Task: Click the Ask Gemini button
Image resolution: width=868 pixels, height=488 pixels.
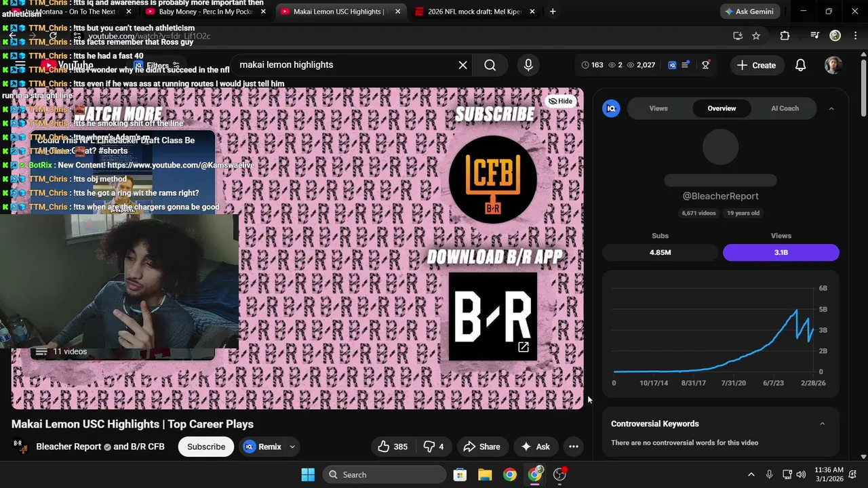Action: pos(750,12)
